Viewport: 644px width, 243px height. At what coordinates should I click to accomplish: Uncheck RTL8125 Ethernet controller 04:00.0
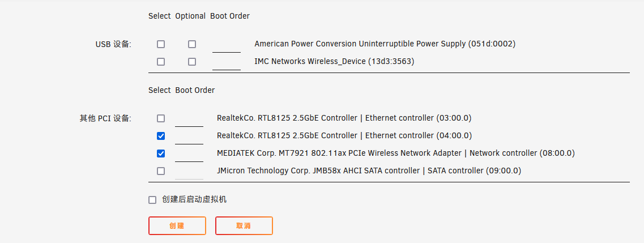point(161,136)
